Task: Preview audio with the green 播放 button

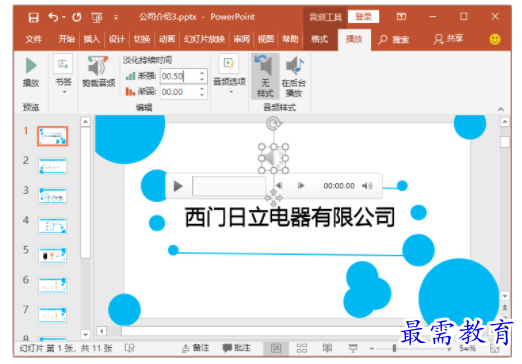Action: [x=31, y=72]
